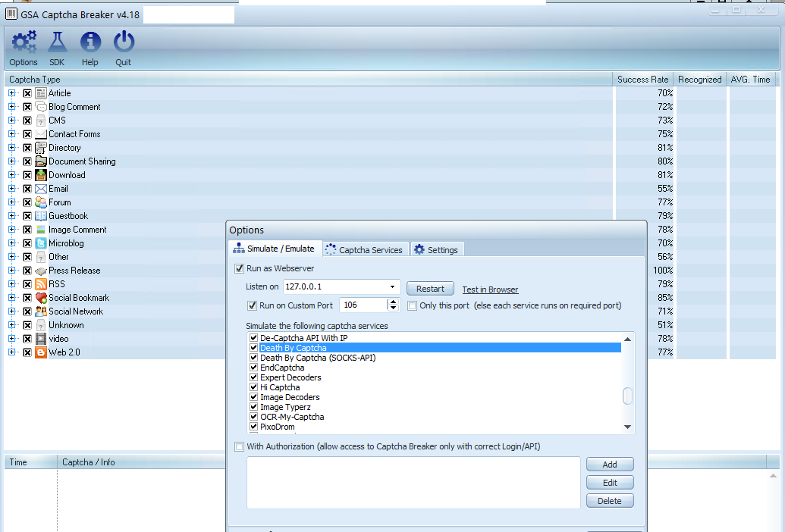This screenshot has height=532, width=785.
Task: Click the Press Release icon
Action: pos(41,271)
